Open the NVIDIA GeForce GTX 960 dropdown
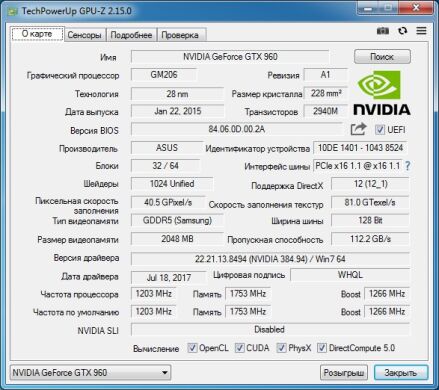The width and height of the screenshot is (439, 390). click(91, 372)
